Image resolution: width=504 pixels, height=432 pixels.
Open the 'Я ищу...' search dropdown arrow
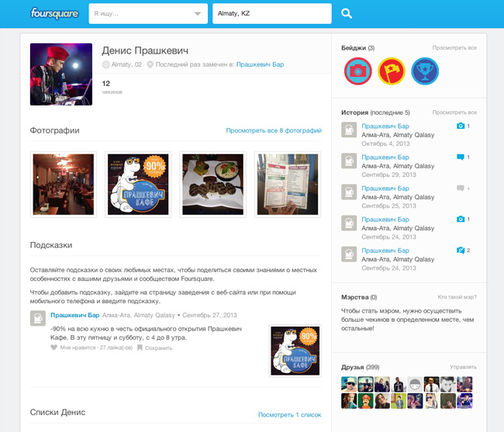(x=198, y=13)
